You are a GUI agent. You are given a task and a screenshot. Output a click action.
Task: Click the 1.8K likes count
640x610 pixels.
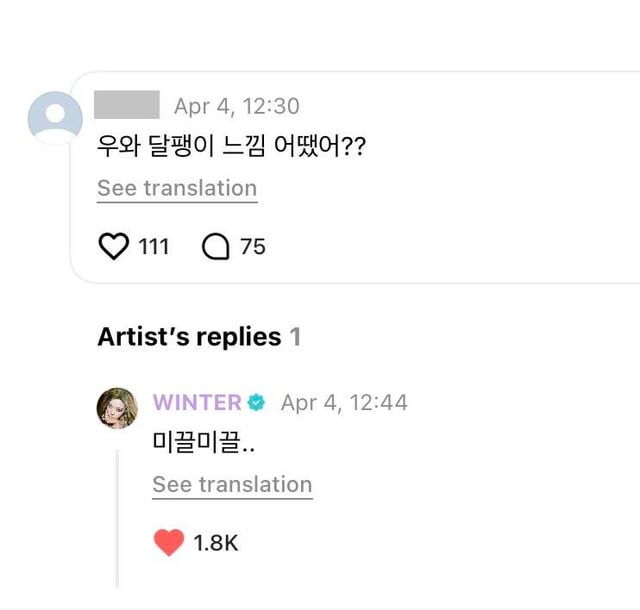click(x=216, y=543)
